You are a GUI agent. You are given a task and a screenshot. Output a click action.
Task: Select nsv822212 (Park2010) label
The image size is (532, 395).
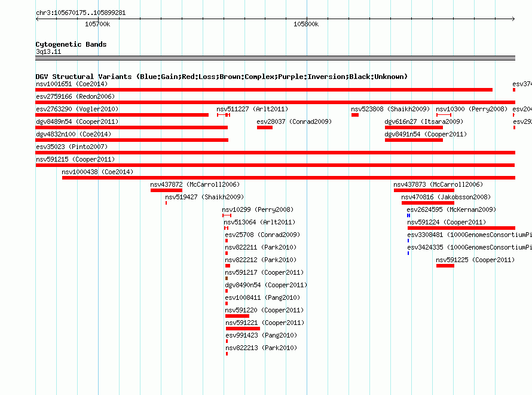[x=261, y=260]
